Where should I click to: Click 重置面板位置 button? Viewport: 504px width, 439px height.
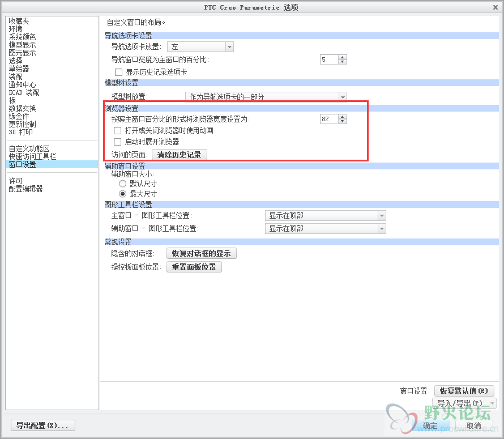point(194,267)
